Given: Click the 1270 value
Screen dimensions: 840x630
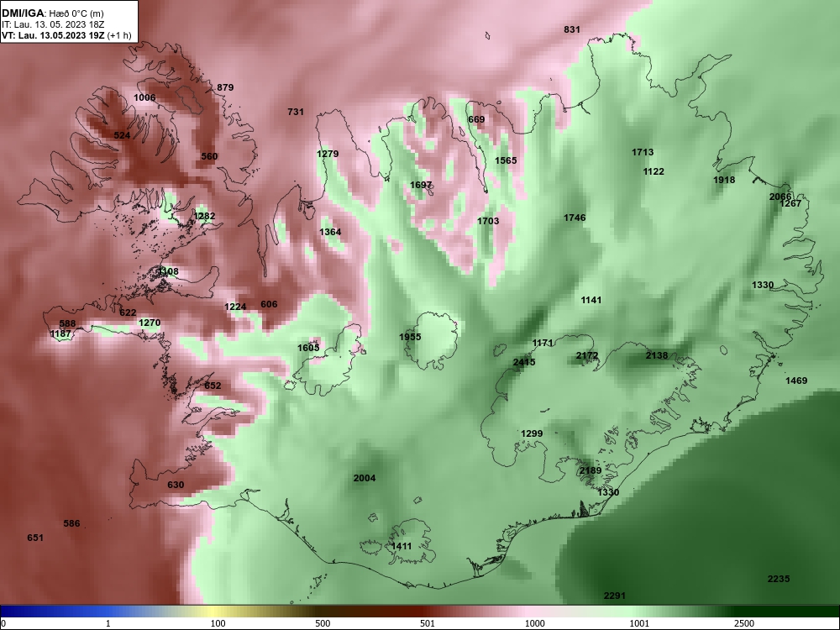Looking at the screenshot, I should click(x=150, y=323).
